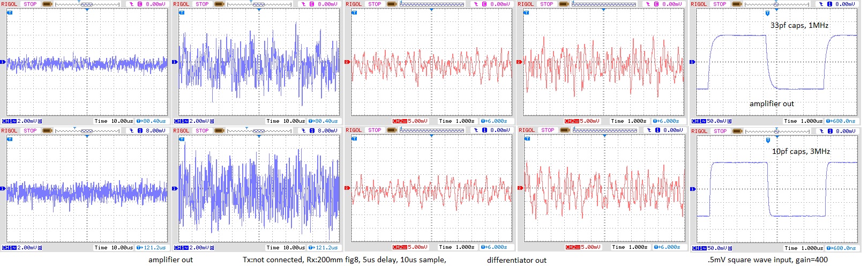Open the Time 1.000us timebase in 10pf caps capture
This screenshot has height=266, width=868.
tap(804, 248)
